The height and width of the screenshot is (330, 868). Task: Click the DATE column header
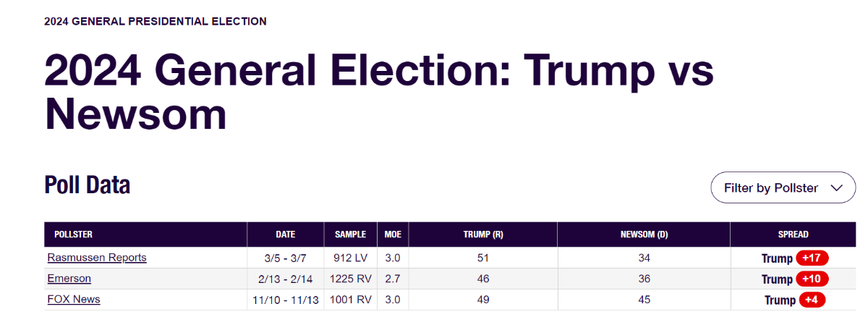(286, 234)
